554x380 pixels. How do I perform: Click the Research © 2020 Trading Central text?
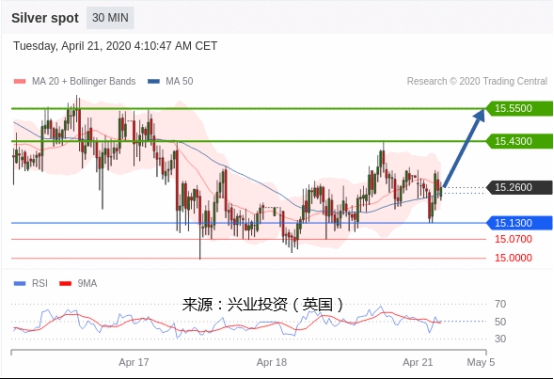477,81
